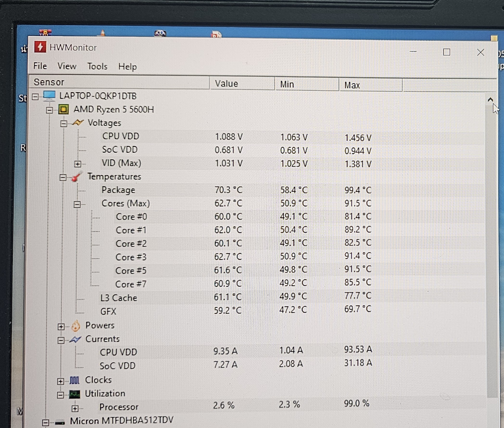The image size is (504, 428).
Task: Collapse the LAPTOP-0QKP1DTB root node
Action: tap(35, 97)
